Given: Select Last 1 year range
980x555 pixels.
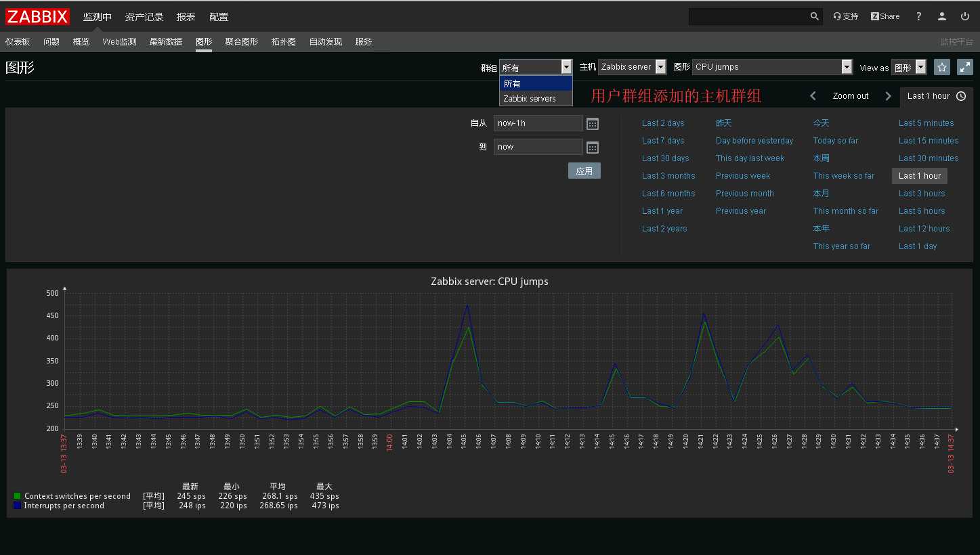Looking at the screenshot, I should [x=662, y=211].
